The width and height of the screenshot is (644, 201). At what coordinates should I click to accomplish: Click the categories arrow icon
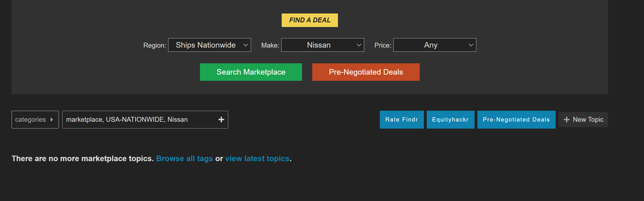coord(52,120)
